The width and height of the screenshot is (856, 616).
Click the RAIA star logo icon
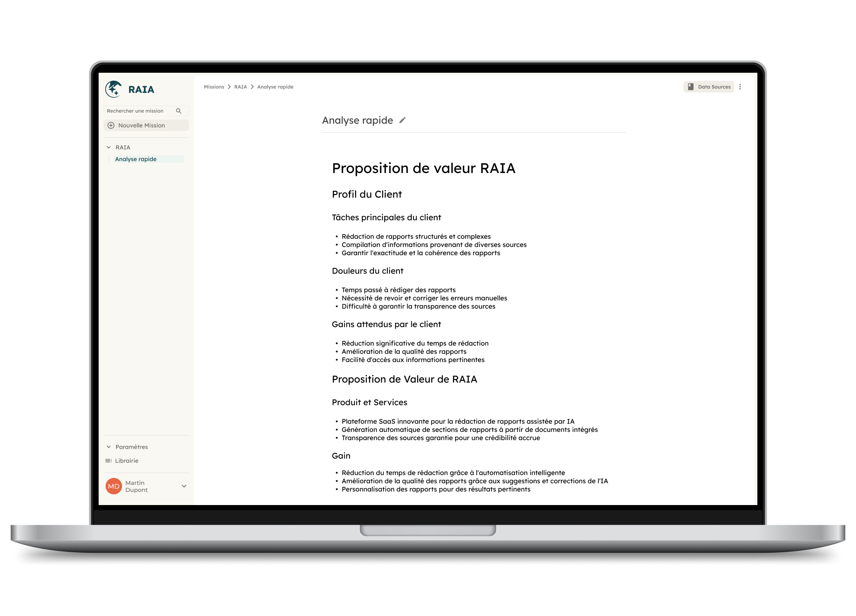click(113, 89)
